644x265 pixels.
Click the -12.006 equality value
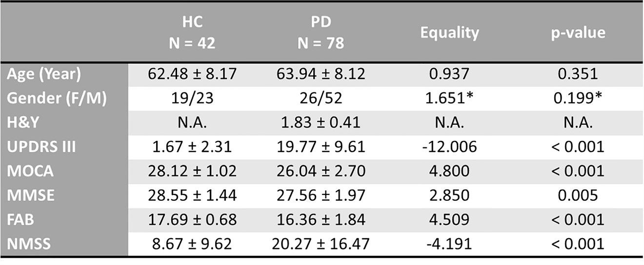click(x=449, y=147)
